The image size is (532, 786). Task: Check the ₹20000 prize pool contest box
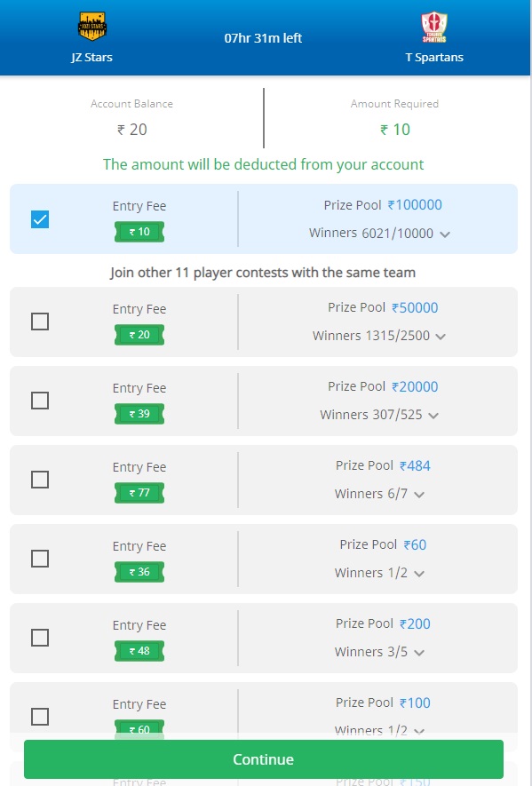[40, 401]
